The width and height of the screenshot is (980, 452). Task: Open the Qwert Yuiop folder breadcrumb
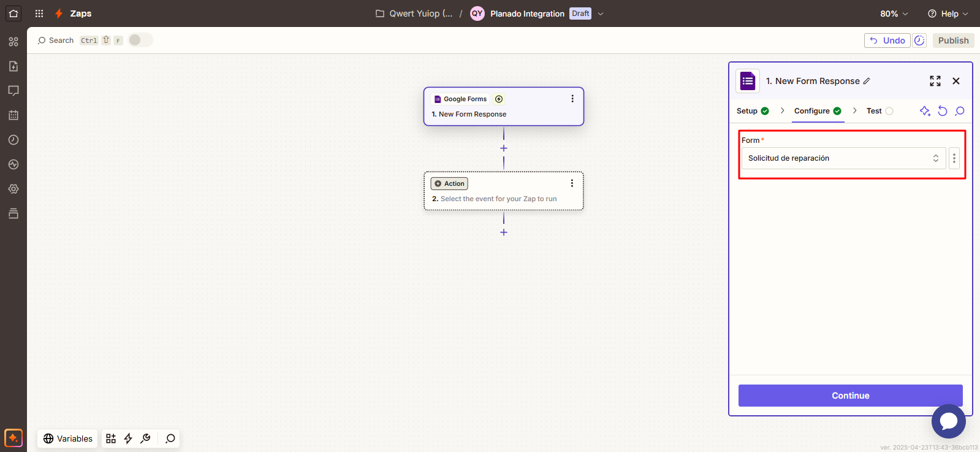pyautogui.click(x=414, y=13)
